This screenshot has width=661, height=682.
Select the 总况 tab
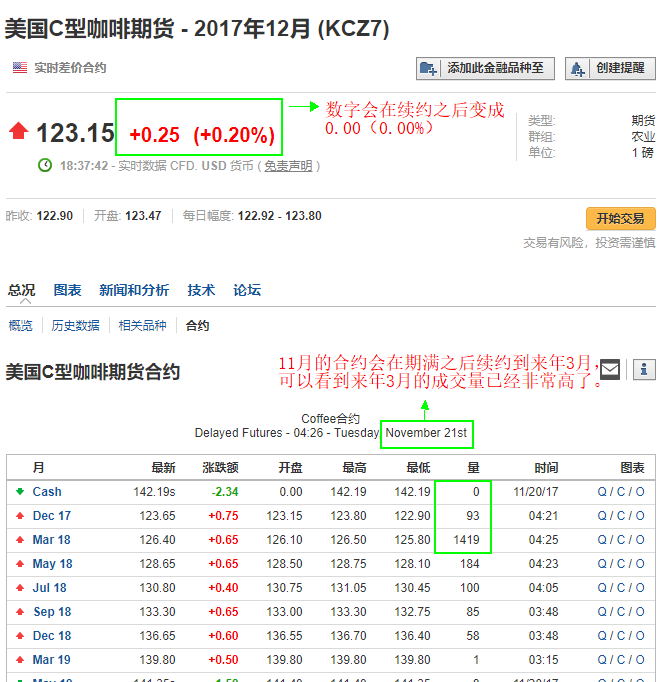tap(21, 290)
